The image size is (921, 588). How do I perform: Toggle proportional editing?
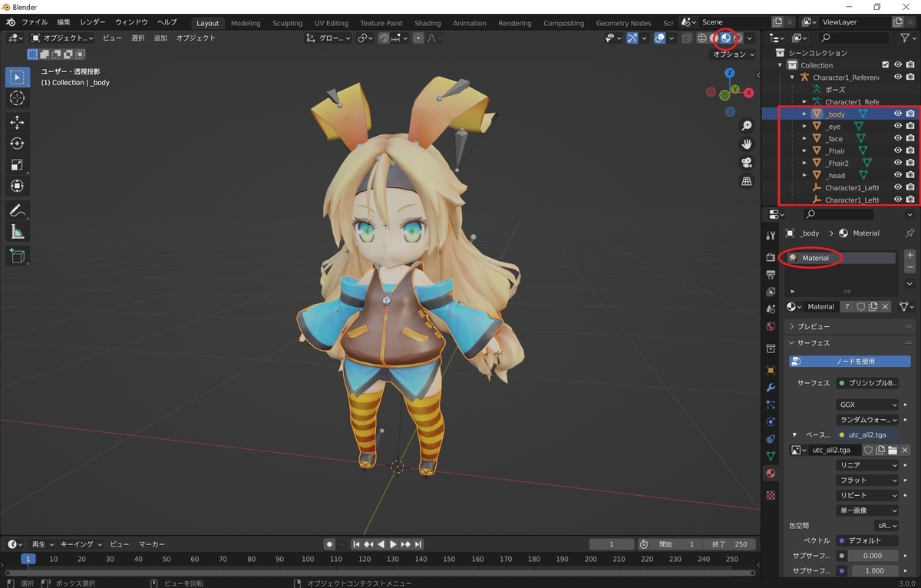pos(418,38)
